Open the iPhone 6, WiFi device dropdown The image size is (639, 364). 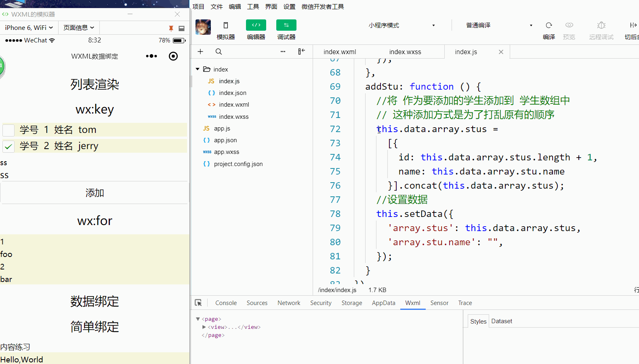point(29,27)
